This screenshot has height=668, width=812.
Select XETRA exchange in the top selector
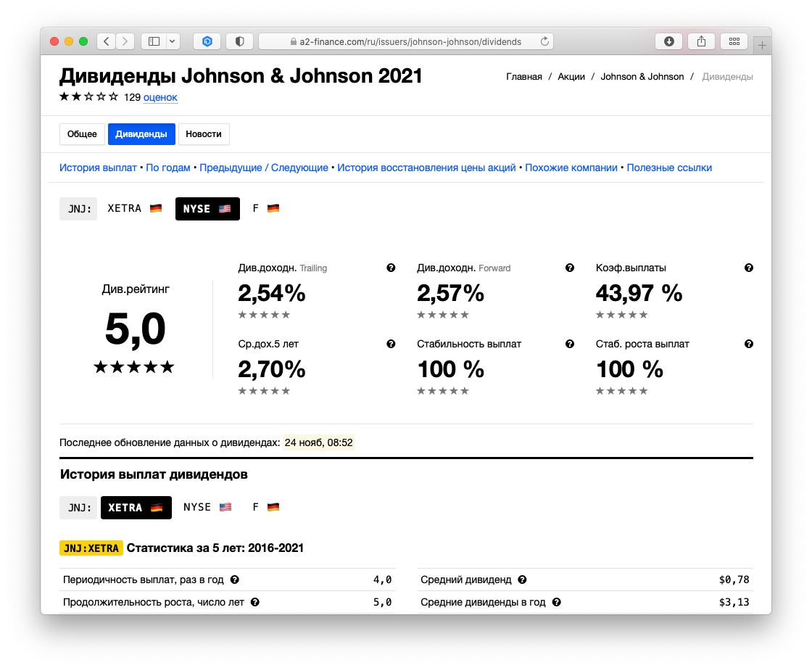135,208
